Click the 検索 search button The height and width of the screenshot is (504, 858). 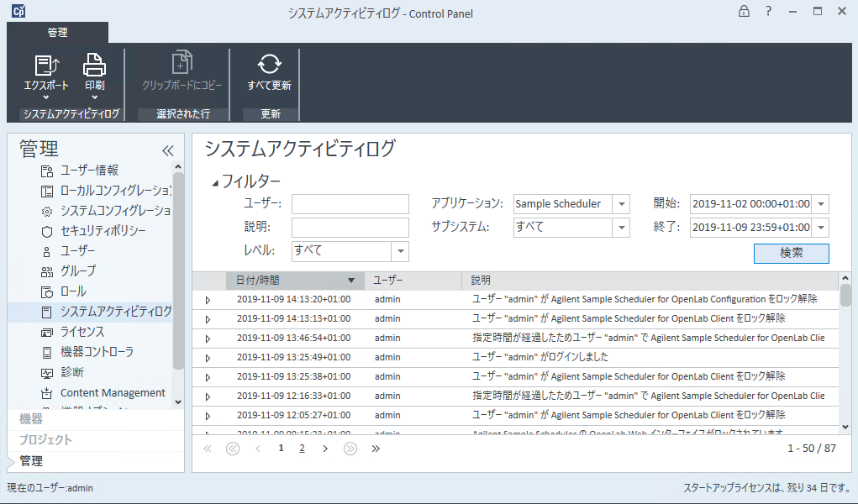pos(792,254)
